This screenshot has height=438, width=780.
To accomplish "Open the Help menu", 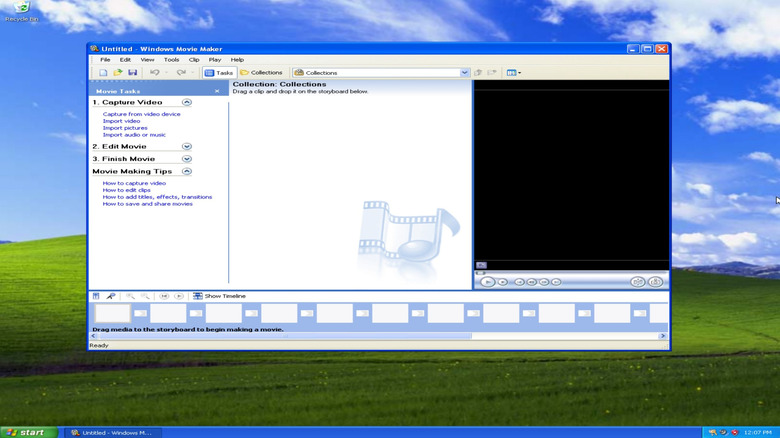I will (x=237, y=60).
